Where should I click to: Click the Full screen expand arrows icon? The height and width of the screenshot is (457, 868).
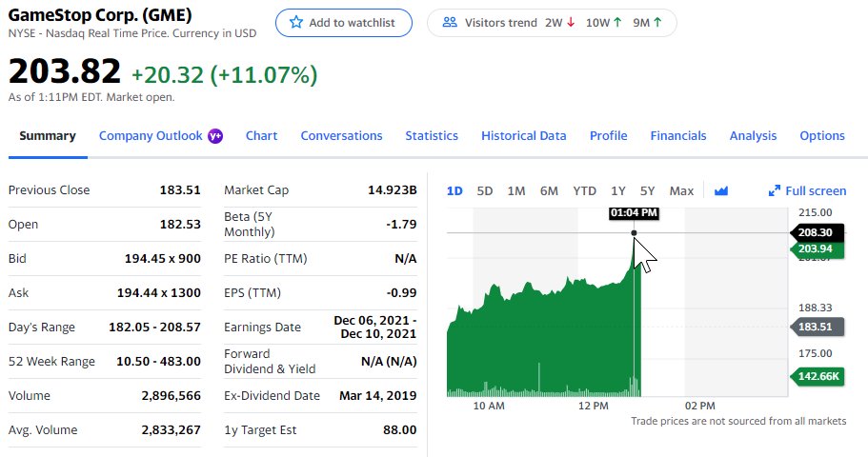774,190
